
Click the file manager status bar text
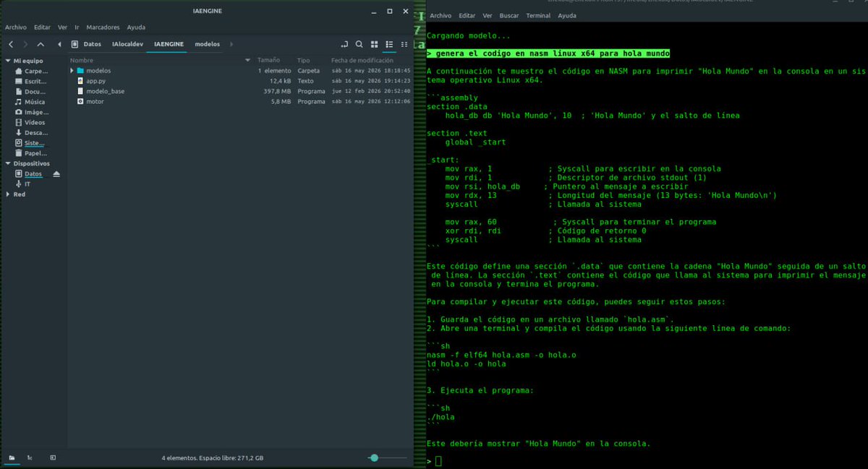(x=213, y=458)
